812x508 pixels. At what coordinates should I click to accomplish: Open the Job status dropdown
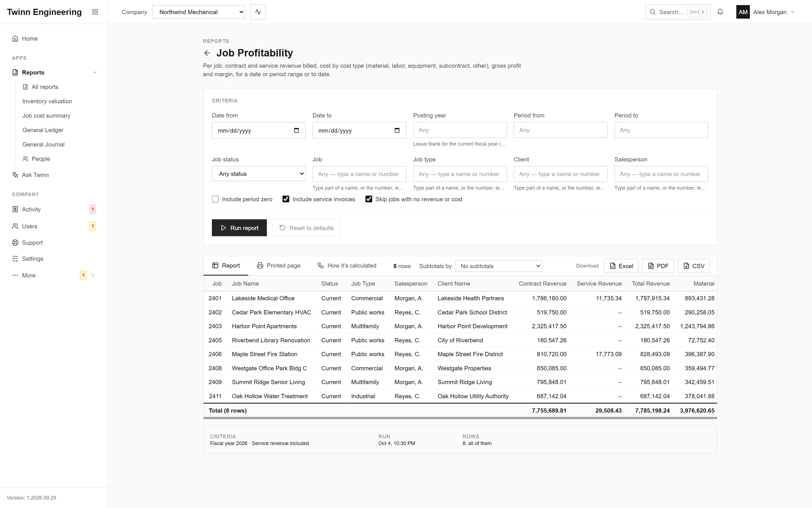point(259,174)
